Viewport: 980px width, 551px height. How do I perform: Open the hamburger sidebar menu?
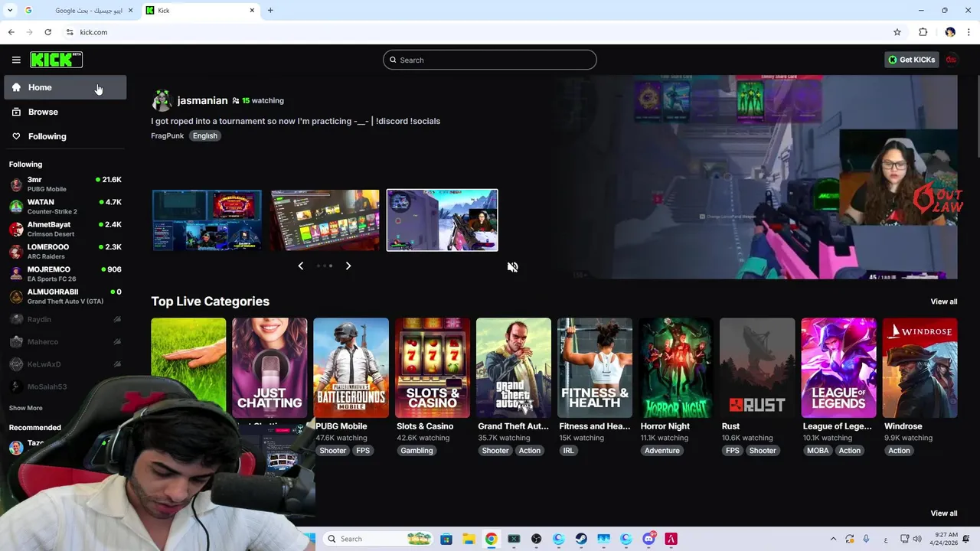click(16, 60)
